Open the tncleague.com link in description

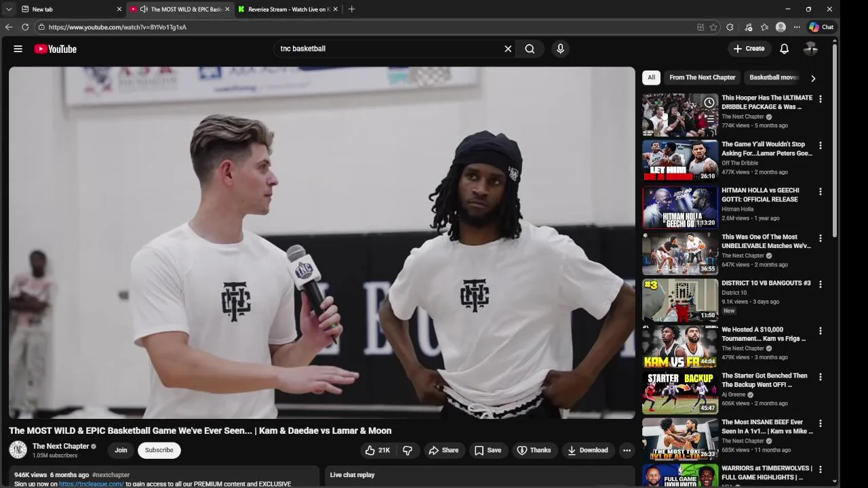tap(91, 484)
